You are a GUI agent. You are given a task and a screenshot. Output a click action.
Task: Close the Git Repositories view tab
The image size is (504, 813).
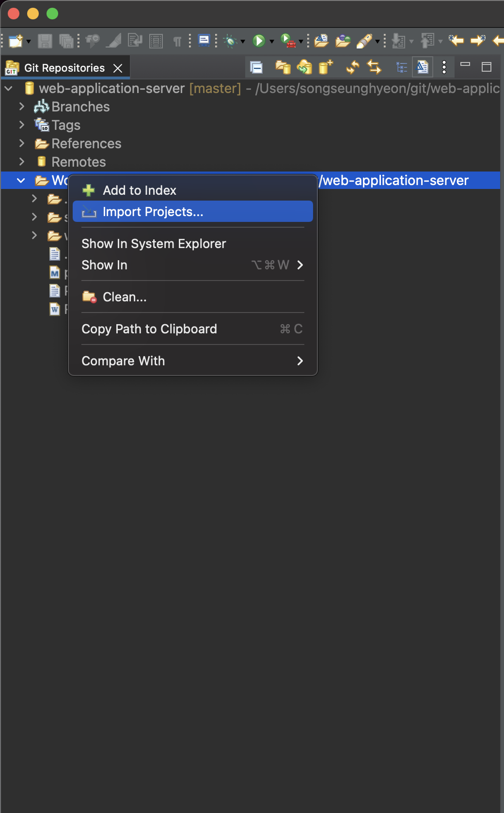pyautogui.click(x=118, y=68)
